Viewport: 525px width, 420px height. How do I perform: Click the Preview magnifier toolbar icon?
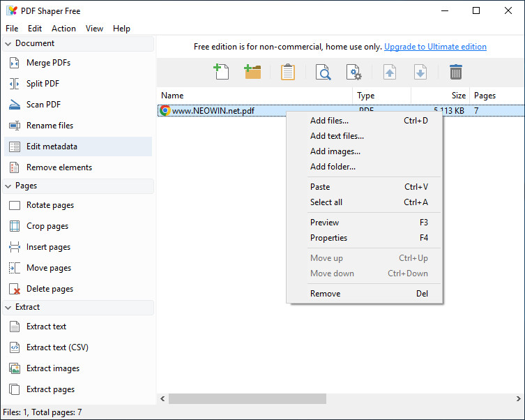click(x=323, y=72)
